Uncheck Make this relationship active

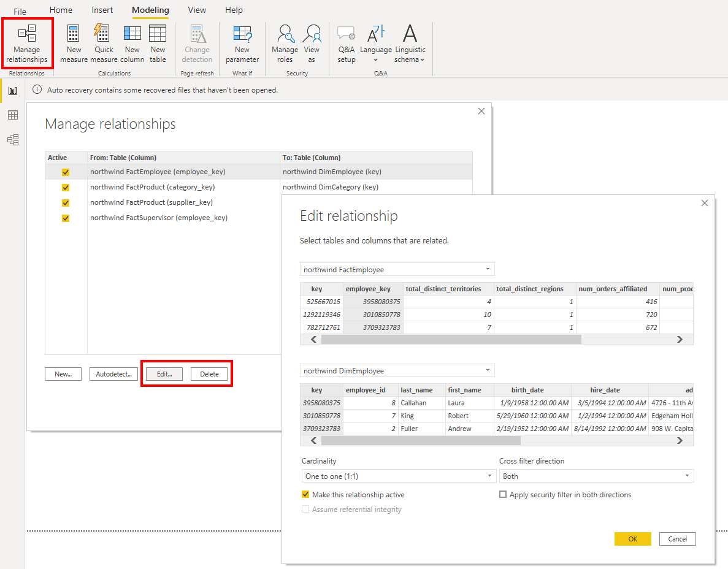pos(305,495)
